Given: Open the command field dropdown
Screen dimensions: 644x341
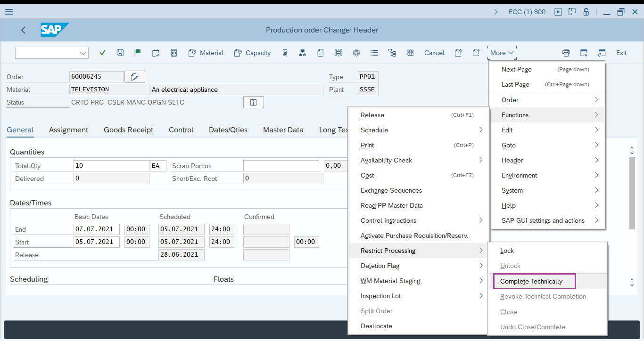Looking at the screenshot, I should (x=83, y=53).
